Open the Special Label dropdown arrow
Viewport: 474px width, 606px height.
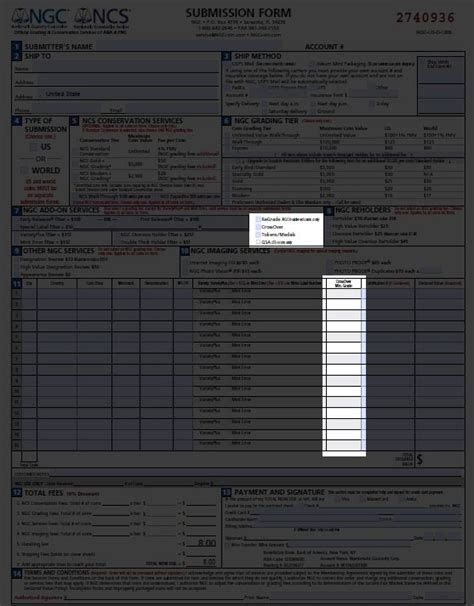click(200, 227)
